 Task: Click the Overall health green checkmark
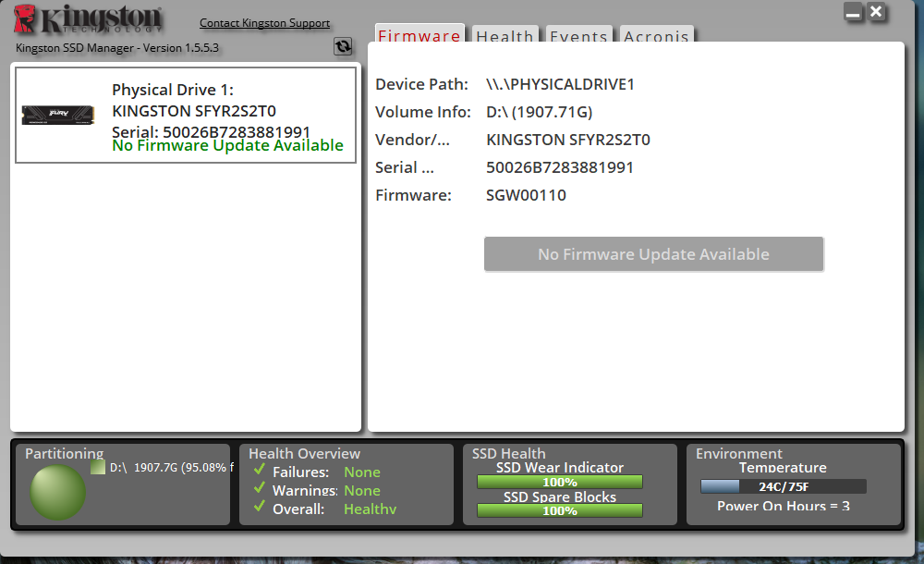coord(260,508)
